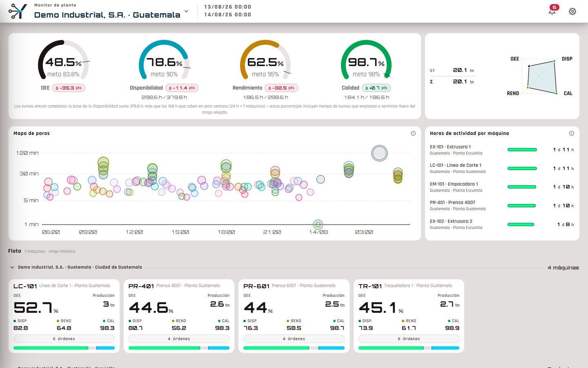The height and width of the screenshot is (368, 588).
Task: Click the status bar on the LC-101 card
Action: [x=64, y=348]
